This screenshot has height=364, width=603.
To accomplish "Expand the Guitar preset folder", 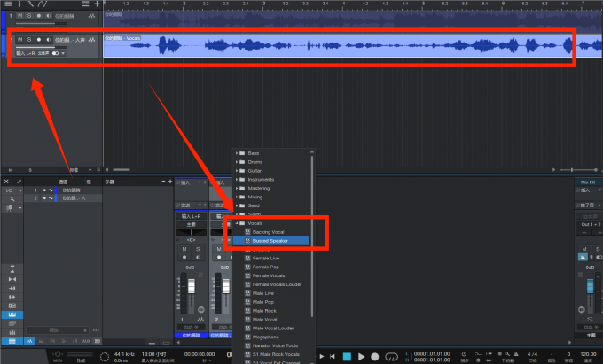I will tap(237, 171).
